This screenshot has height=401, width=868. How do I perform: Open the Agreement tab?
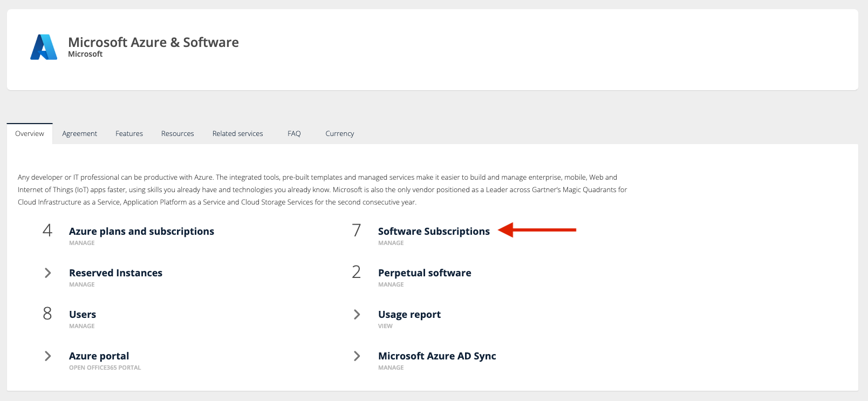click(79, 134)
